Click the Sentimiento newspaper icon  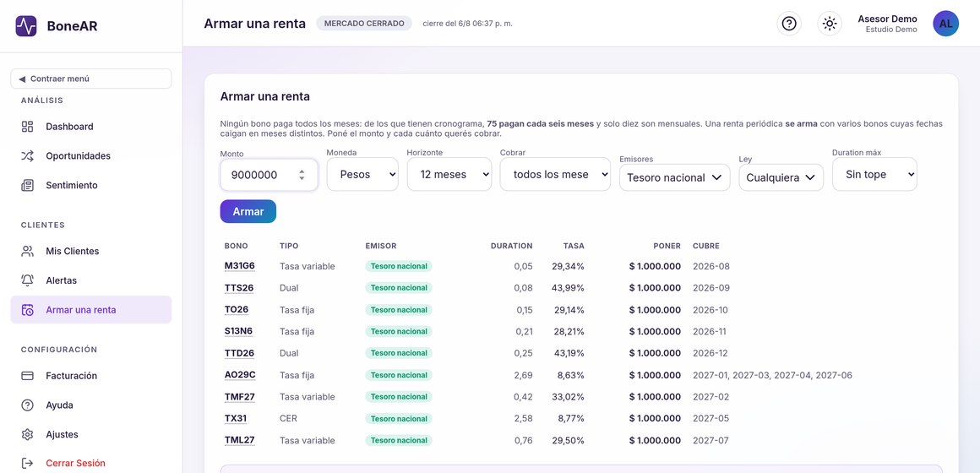click(x=28, y=186)
